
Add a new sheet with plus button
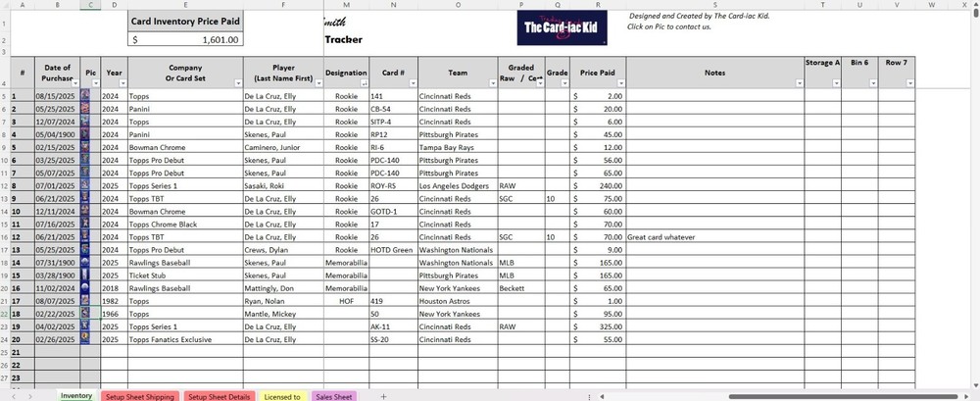384,397
